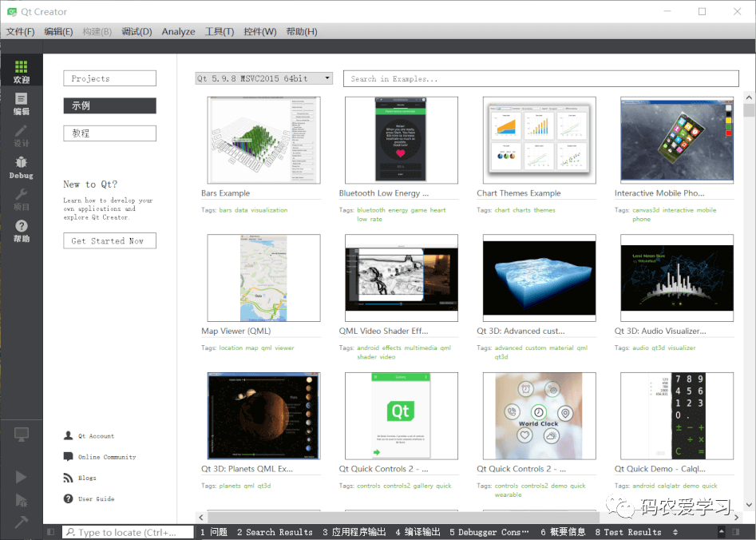Toggle the left sidebar in status bar

[x=50, y=532]
